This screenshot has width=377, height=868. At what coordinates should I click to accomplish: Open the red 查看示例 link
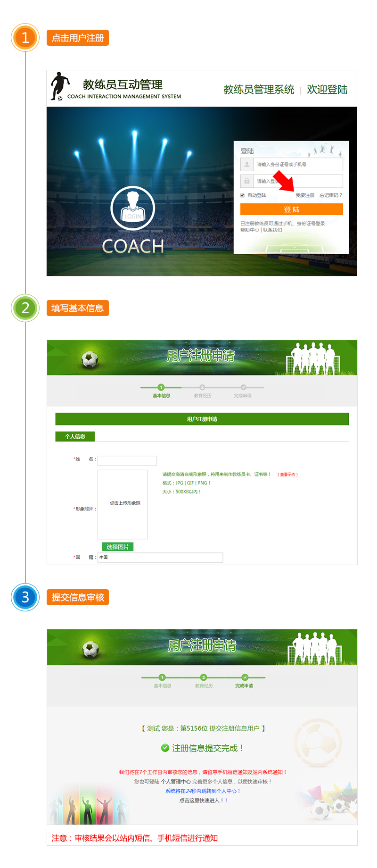coord(287,475)
